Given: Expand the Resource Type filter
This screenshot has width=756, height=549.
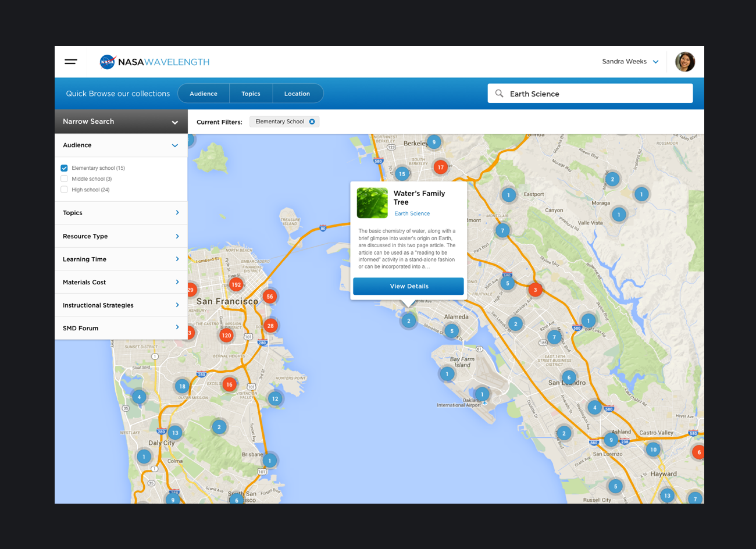Looking at the screenshot, I should click(121, 236).
